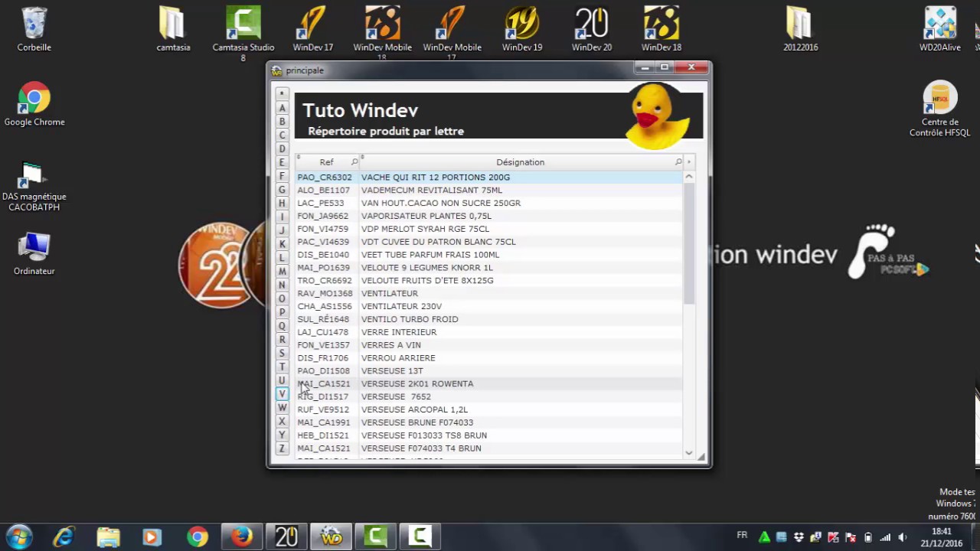Select the asterisk all-letters button
980x551 pixels.
(x=282, y=94)
